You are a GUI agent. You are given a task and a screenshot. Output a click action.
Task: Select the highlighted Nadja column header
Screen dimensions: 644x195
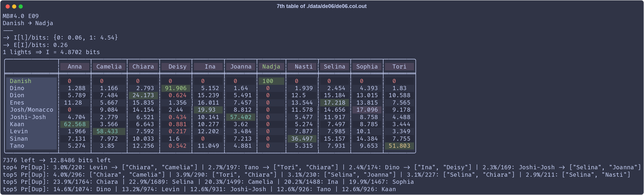coord(271,67)
